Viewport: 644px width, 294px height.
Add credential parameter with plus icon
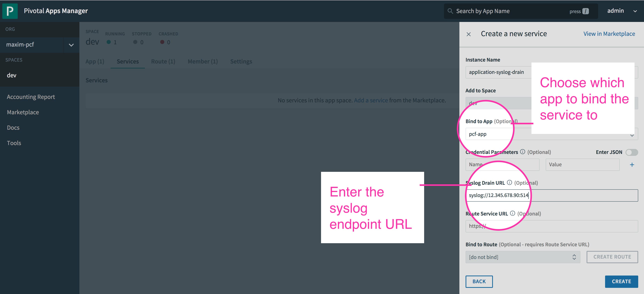point(632,165)
